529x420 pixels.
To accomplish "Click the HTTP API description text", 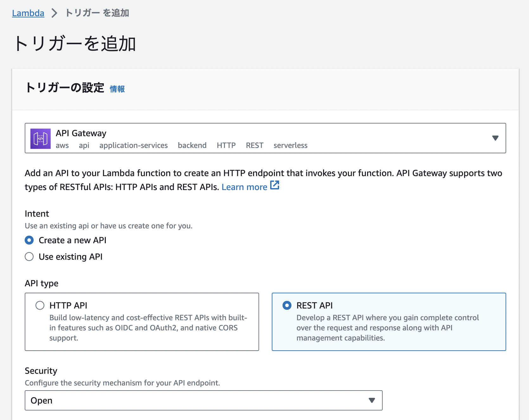I will [x=148, y=328].
